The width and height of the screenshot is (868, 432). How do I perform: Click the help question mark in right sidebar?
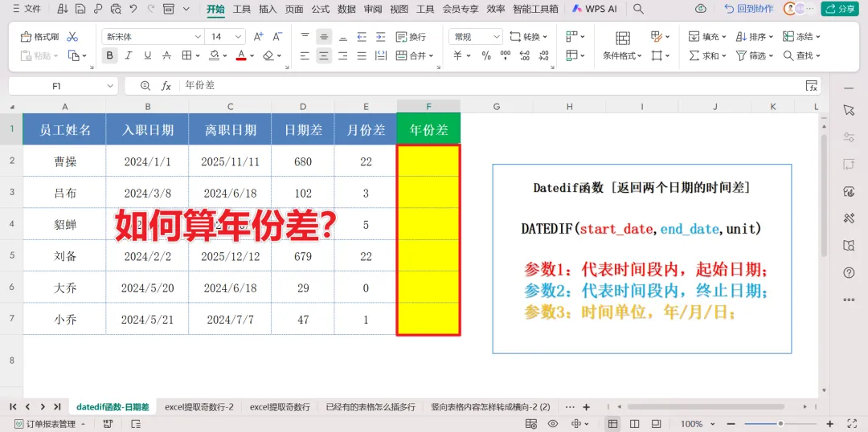click(849, 272)
